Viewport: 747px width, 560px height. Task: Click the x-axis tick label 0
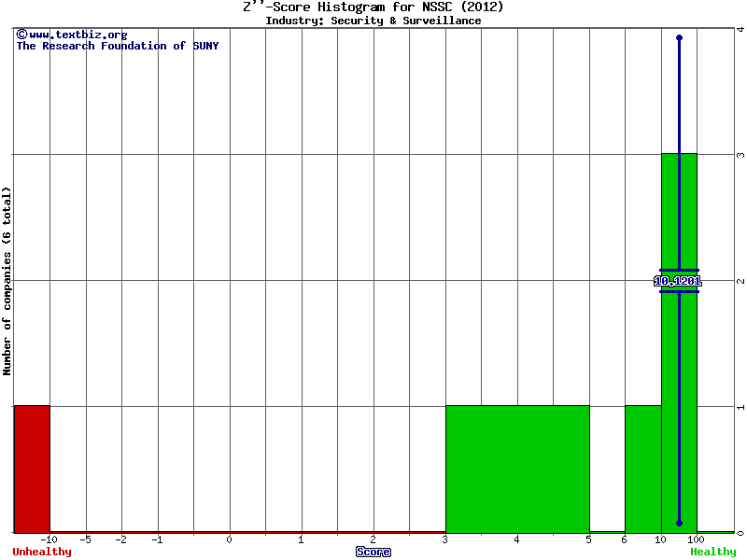click(x=229, y=540)
